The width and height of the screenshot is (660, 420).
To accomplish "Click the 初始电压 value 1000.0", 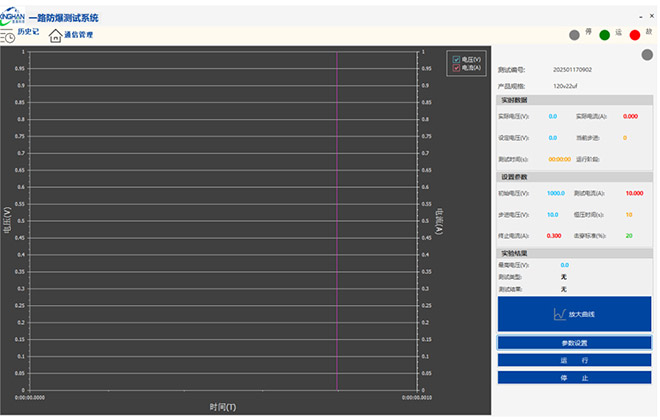I will [x=556, y=193].
